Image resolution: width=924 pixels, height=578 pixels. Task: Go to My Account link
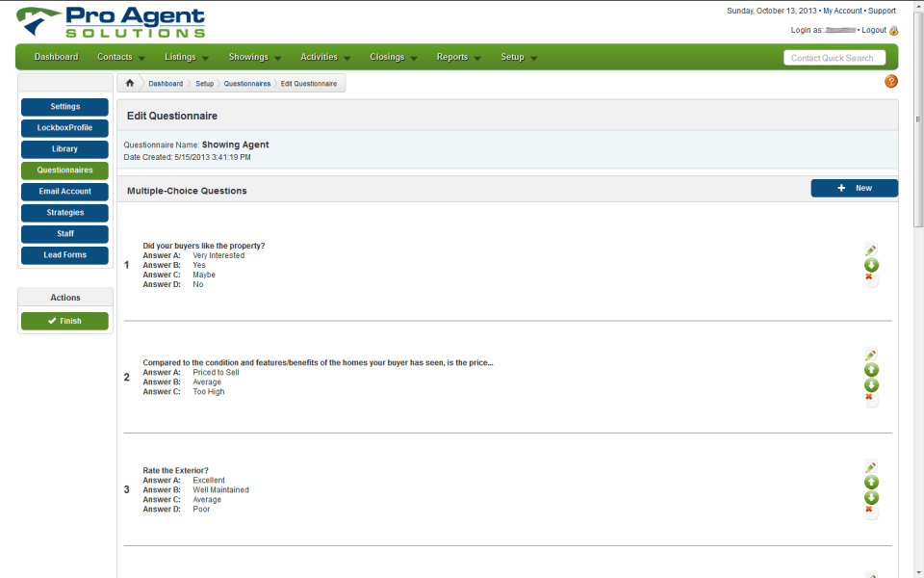point(842,11)
